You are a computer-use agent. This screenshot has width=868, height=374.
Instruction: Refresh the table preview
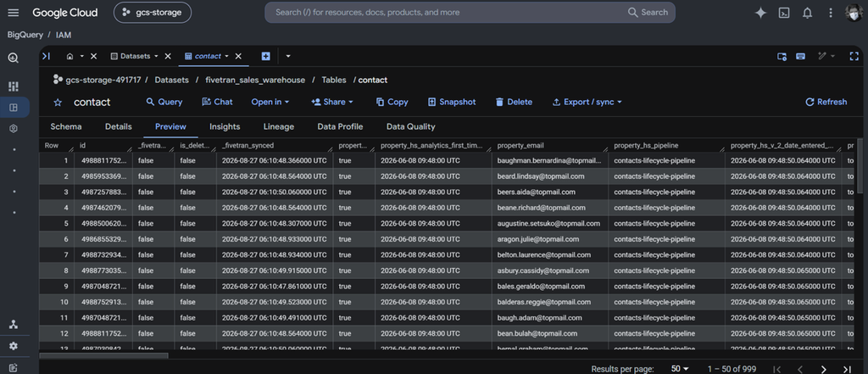(x=826, y=102)
